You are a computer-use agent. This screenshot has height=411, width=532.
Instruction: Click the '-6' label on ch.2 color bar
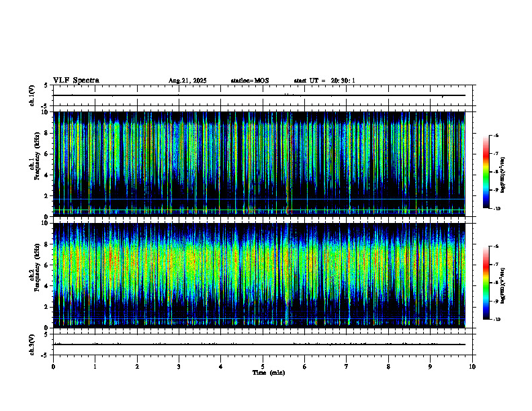[x=496, y=246]
